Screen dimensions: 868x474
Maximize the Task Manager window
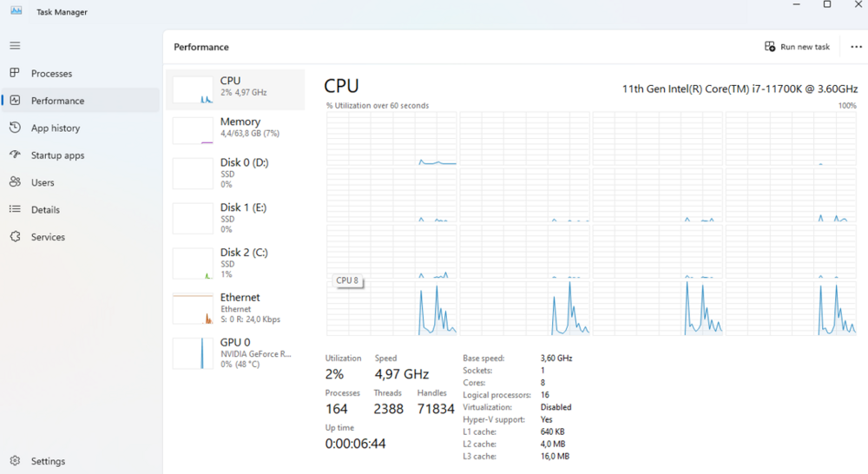coord(827,4)
